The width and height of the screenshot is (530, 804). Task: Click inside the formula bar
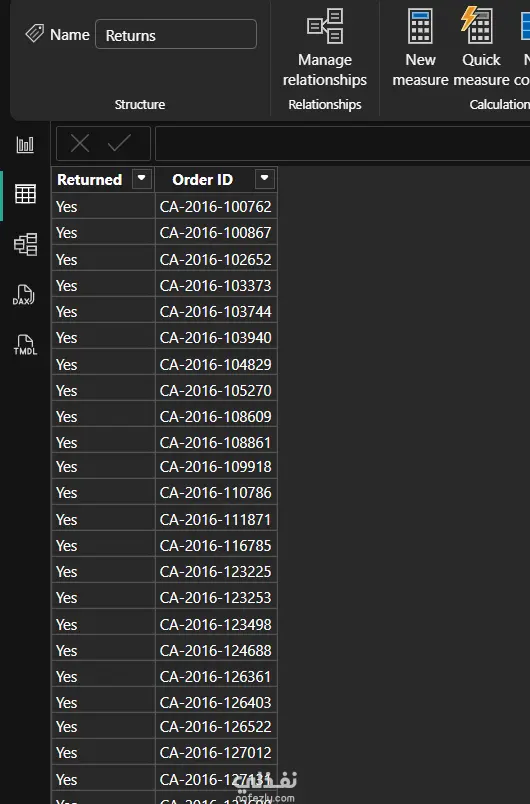point(342,144)
